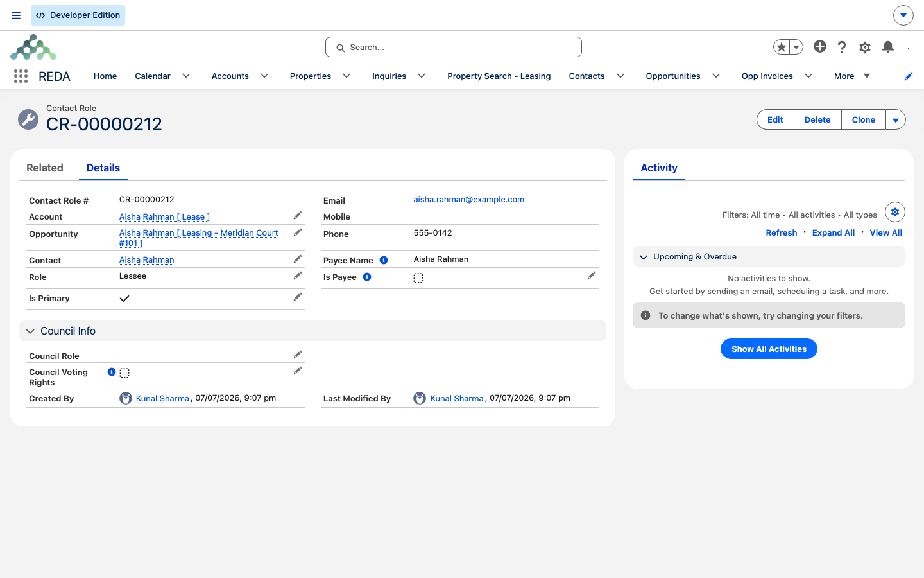Click the Show All Activities button
Image resolution: width=924 pixels, height=578 pixels.
[x=769, y=349]
